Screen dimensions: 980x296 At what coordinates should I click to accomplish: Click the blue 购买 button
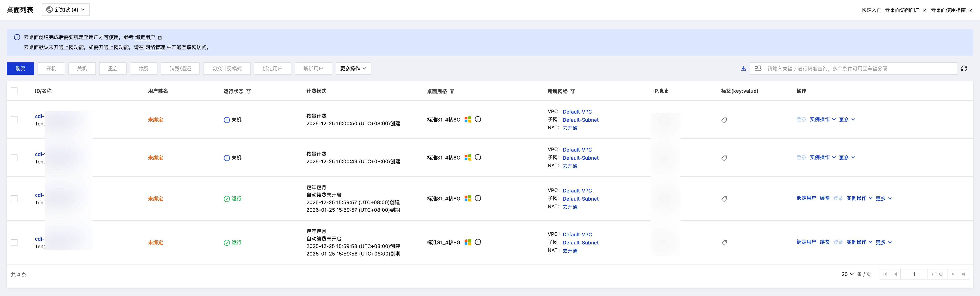pyautogui.click(x=20, y=68)
